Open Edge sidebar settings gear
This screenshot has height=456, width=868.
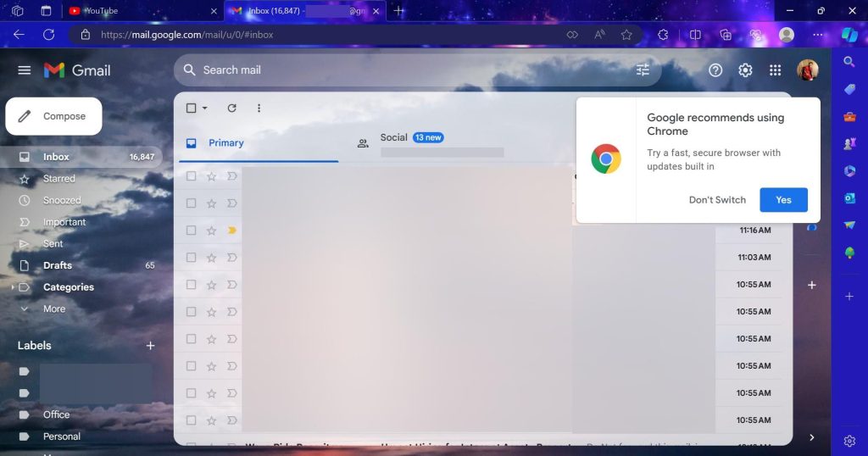click(849, 441)
